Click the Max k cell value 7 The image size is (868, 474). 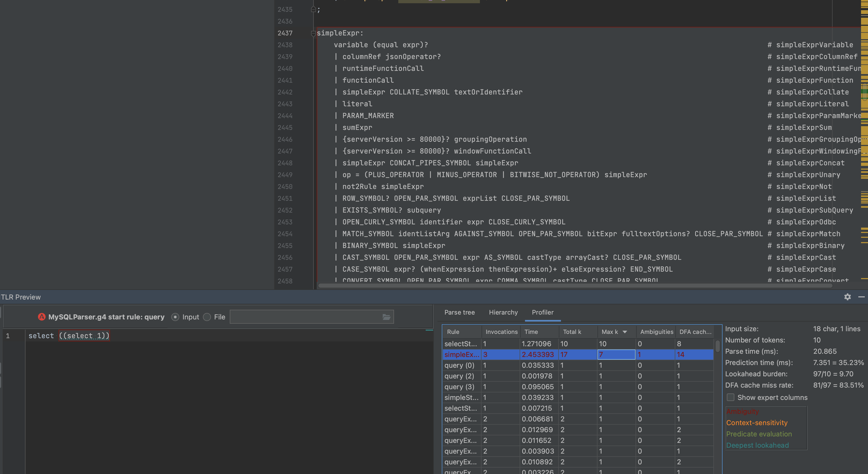coord(616,354)
